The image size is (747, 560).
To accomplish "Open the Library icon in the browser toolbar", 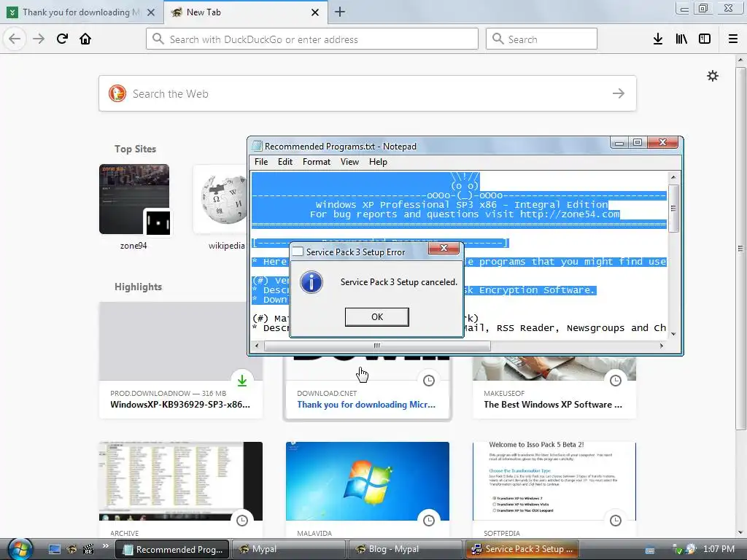I will tap(681, 39).
